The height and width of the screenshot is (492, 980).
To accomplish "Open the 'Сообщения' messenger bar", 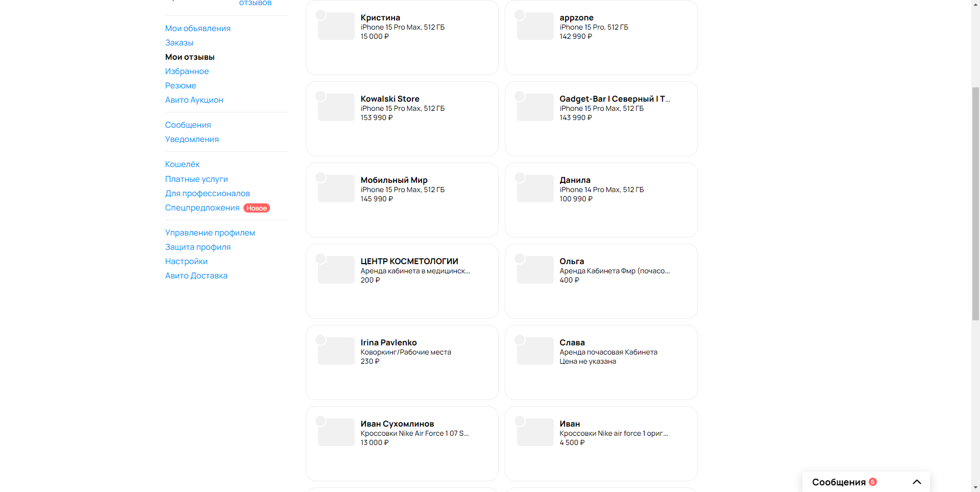I will 866,482.
